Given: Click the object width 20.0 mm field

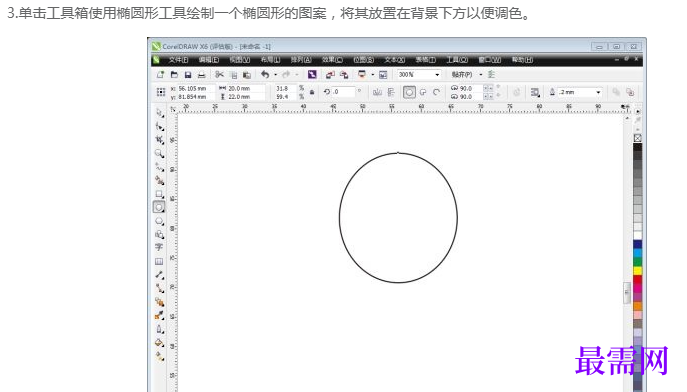Looking at the screenshot, I should [246, 88].
